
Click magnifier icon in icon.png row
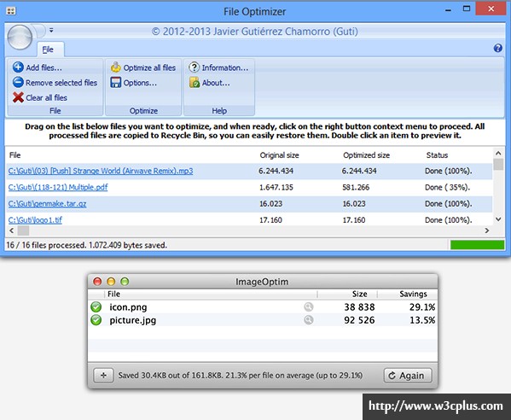(308, 306)
